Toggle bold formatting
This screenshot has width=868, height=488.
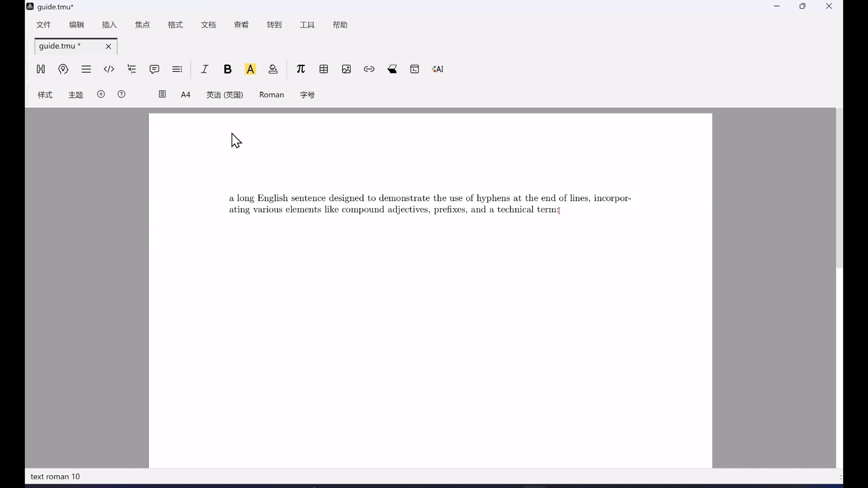(228, 69)
